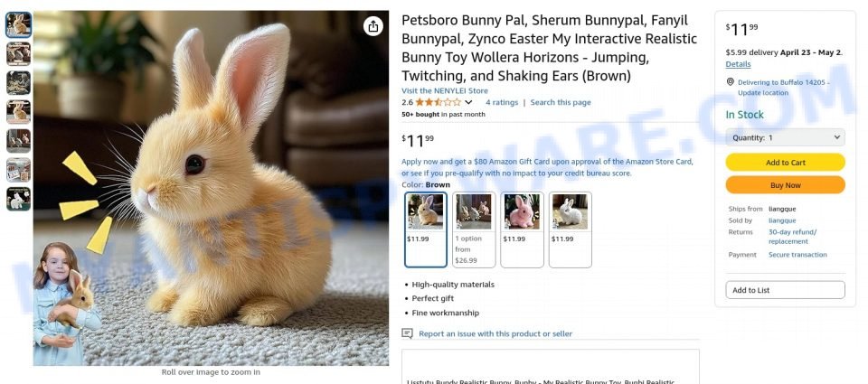The height and width of the screenshot is (384, 868).
Task: Click the Add to List button
Action: tap(785, 290)
